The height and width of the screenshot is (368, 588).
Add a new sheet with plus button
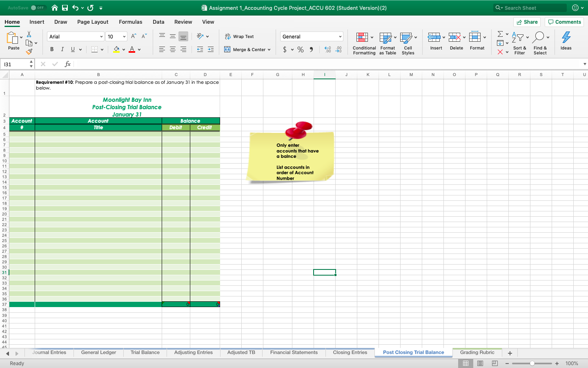coord(510,353)
